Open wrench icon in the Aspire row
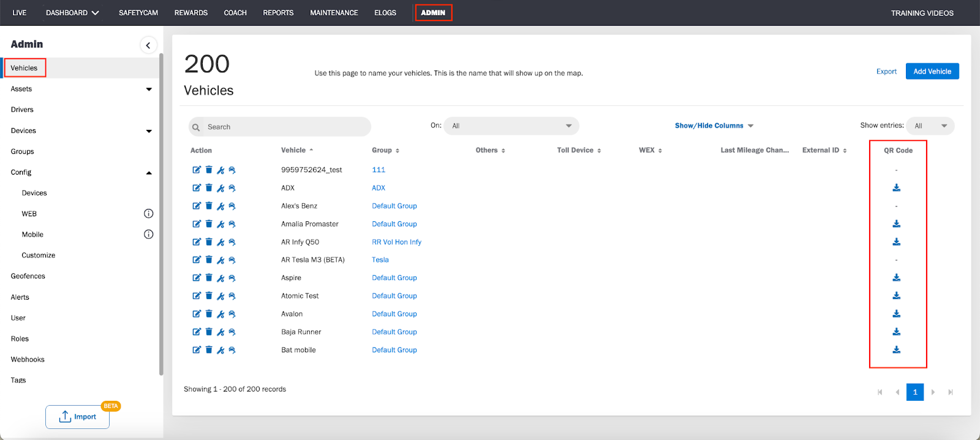Screen dimensions: 980x440 point(221,278)
